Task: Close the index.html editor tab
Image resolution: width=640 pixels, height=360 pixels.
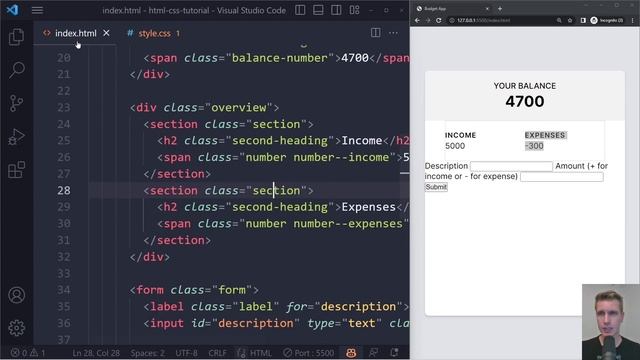Action: 106,33
